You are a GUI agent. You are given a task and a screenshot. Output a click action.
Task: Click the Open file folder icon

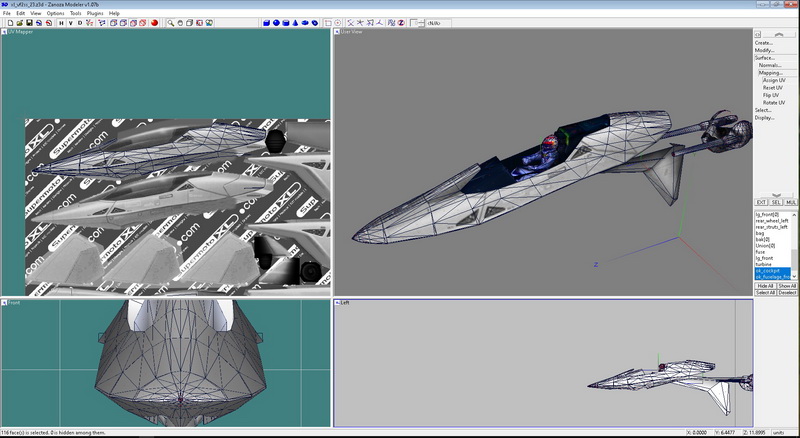pos(20,23)
